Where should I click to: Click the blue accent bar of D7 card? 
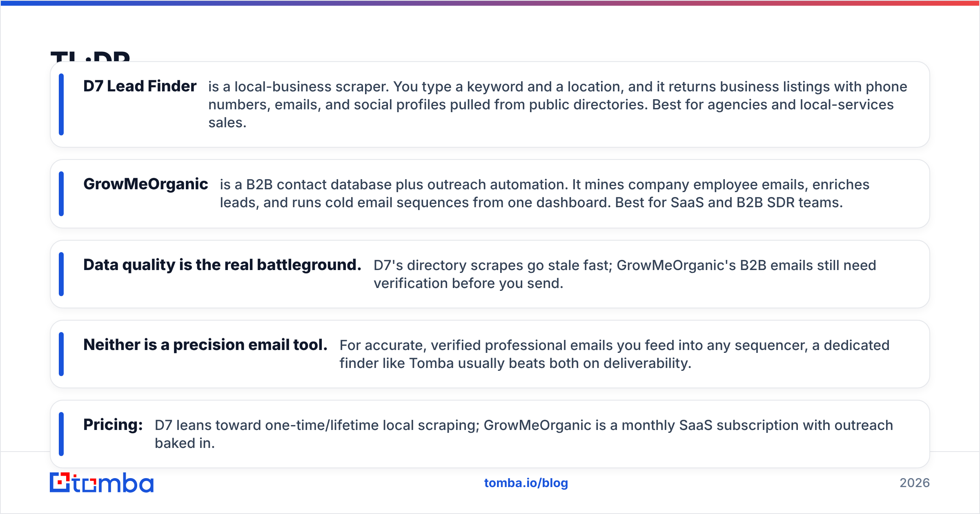61,104
